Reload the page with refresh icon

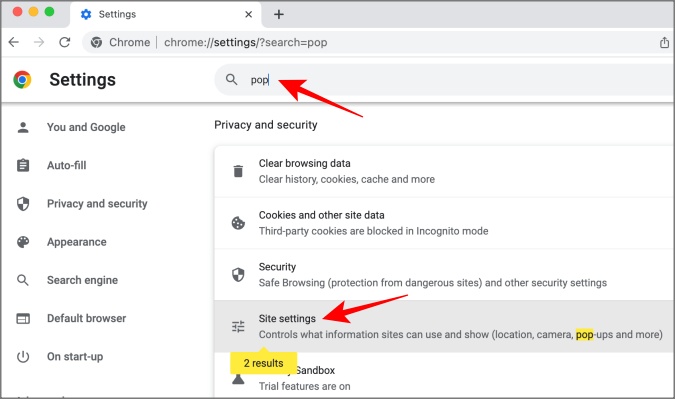(x=65, y=42)
